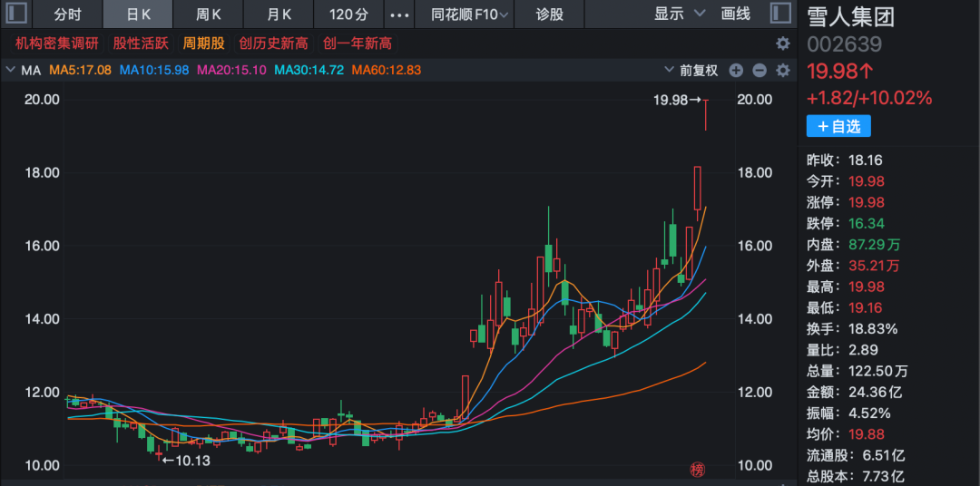Switch to 周K chart
The width and height of the screenshot is (980, 486).
click(208, 15)
